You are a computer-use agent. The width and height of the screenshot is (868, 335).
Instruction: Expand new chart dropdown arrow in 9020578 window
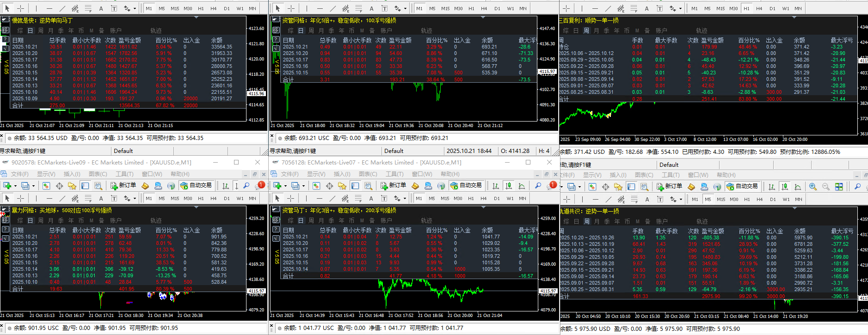15,186
